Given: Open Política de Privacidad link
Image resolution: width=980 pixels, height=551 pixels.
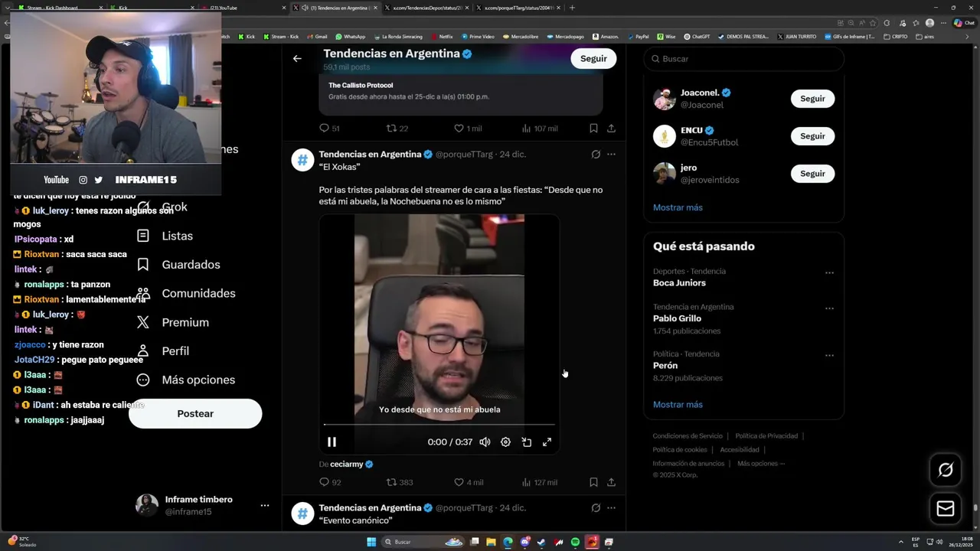Looking at the screenshot, I should pos(766,435).
